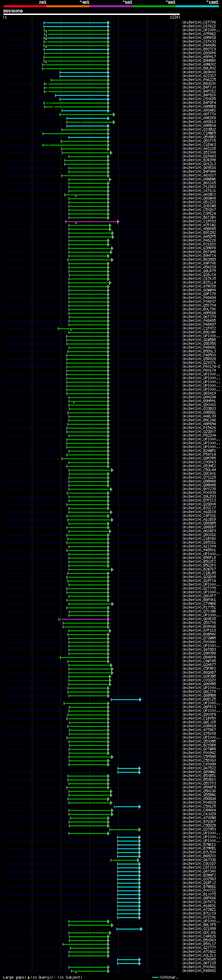This screenshot has height=980, width=222.
Task: Select hit label UniRef100_Q27777
Action: (x=199, y=948)
